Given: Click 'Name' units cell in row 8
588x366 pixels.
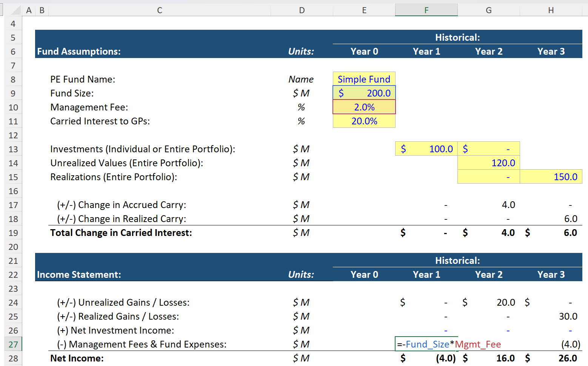Looking at the screenshot, I should [x=301, y=79].
